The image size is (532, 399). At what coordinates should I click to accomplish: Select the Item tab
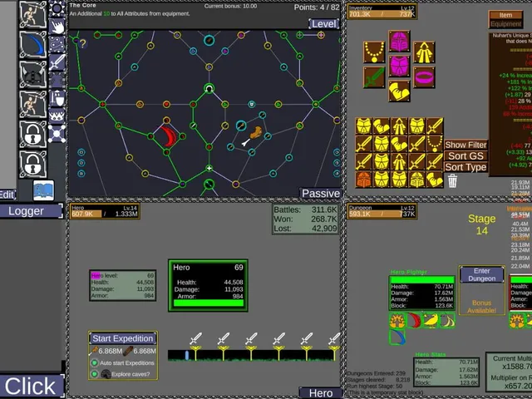pyautogui.click(x=505, y=15)
